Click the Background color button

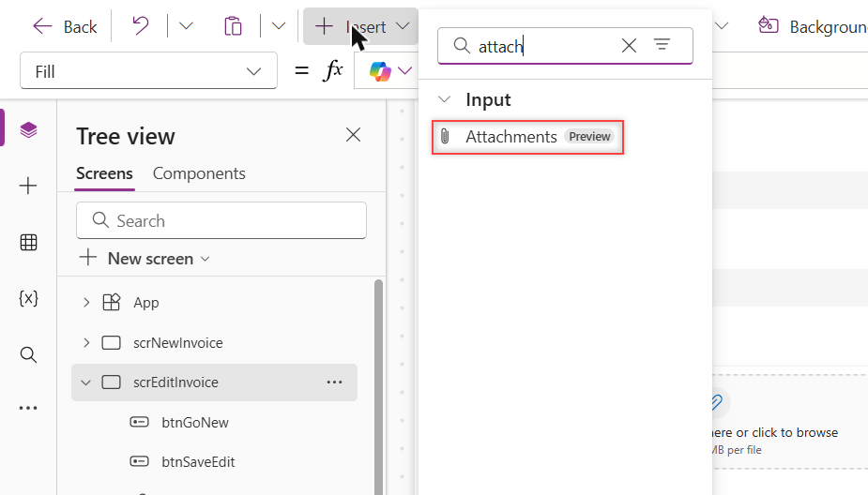point(812,26)
